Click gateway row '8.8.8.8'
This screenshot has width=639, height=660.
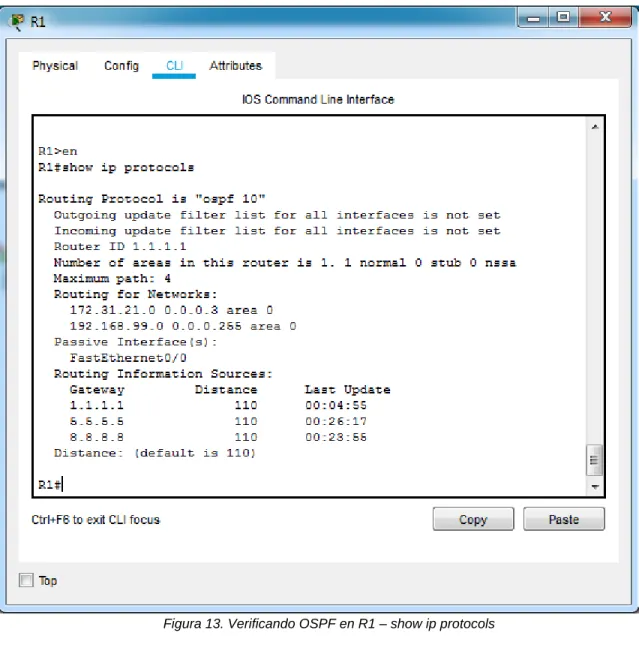point(218,437)
